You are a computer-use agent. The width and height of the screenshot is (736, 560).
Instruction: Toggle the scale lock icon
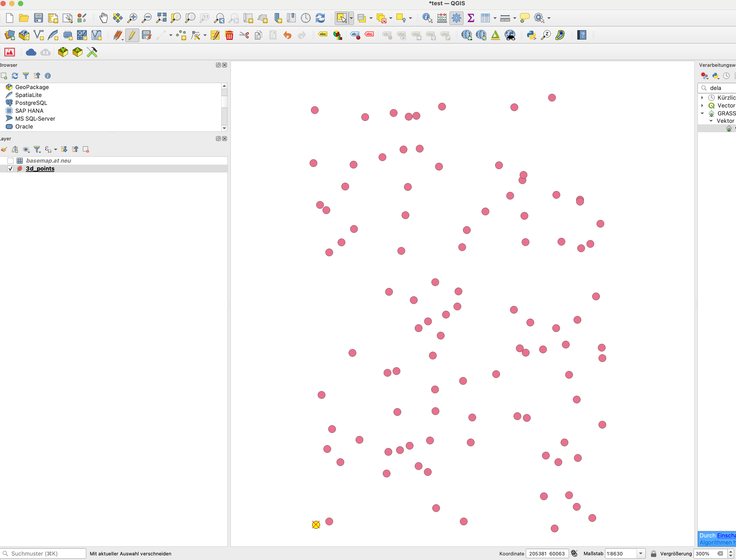pyautogui.click(x=654, y=553)
